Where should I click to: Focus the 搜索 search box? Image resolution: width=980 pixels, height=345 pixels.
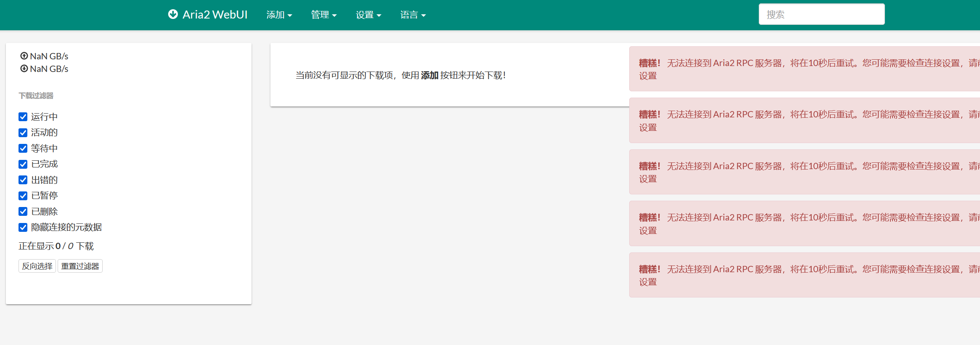(821, 14)
